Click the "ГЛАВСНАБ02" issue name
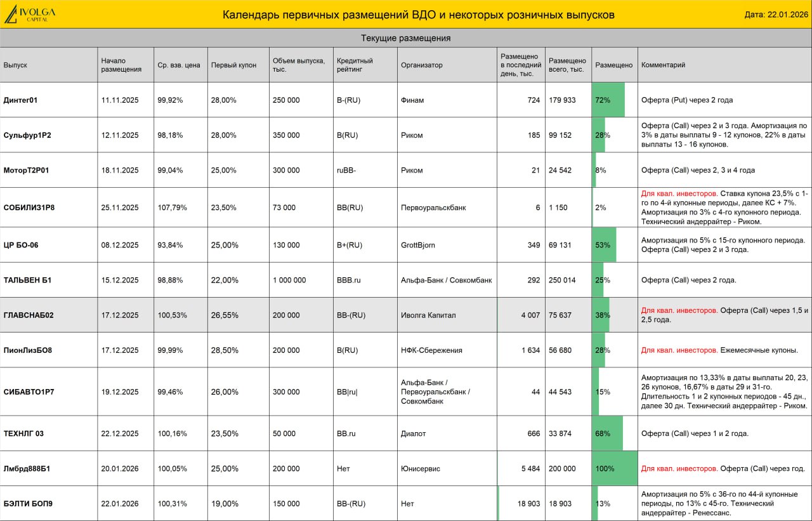This screenshot has height=521, width=812. pyautogui.click(x=29, y=315)
